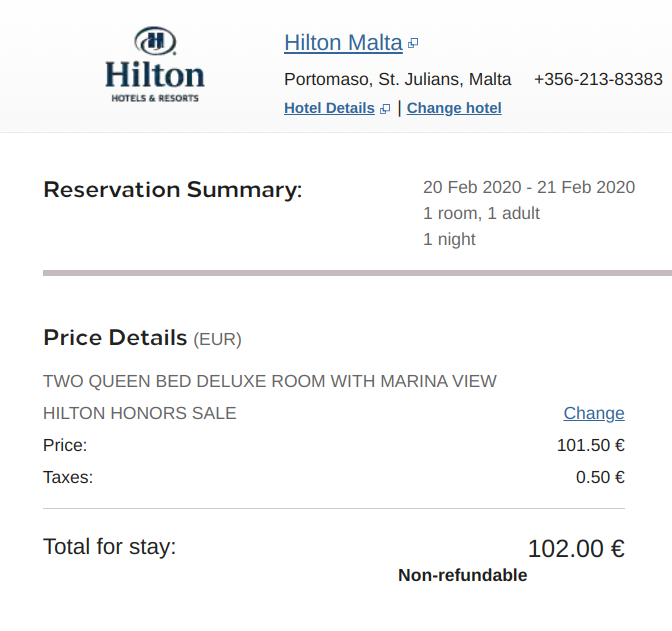This screenshot has height=631, width=672.
Task: Click Change link for the room rate
Action: pyautogui.click(x=594, y=413)
